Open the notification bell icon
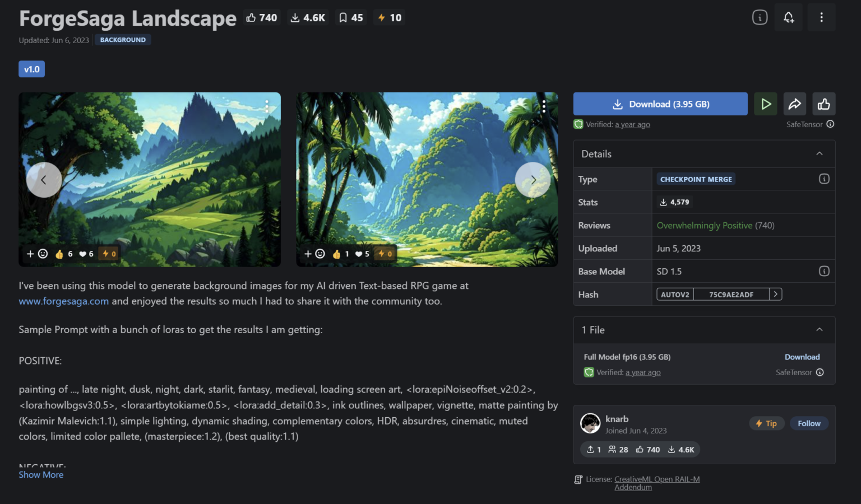Viewport: 861px width, 504px height. tap(789, 17)
